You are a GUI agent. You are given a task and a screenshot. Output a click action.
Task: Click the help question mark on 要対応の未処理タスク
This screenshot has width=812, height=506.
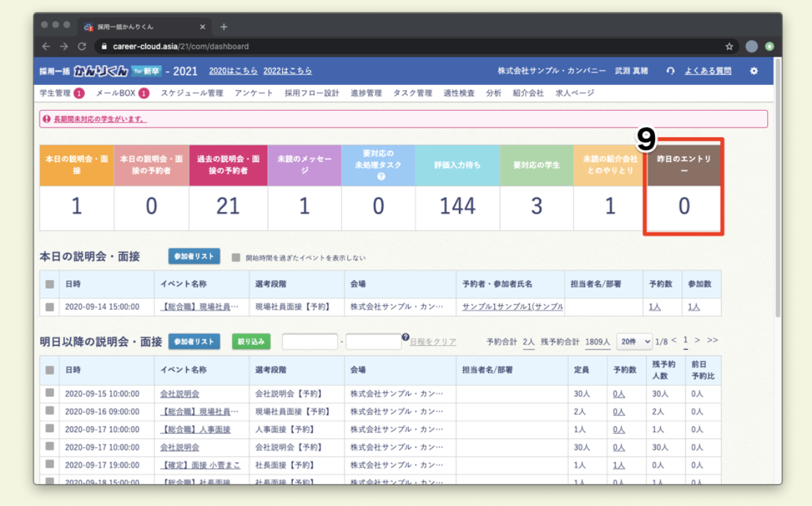coord(381,177)
